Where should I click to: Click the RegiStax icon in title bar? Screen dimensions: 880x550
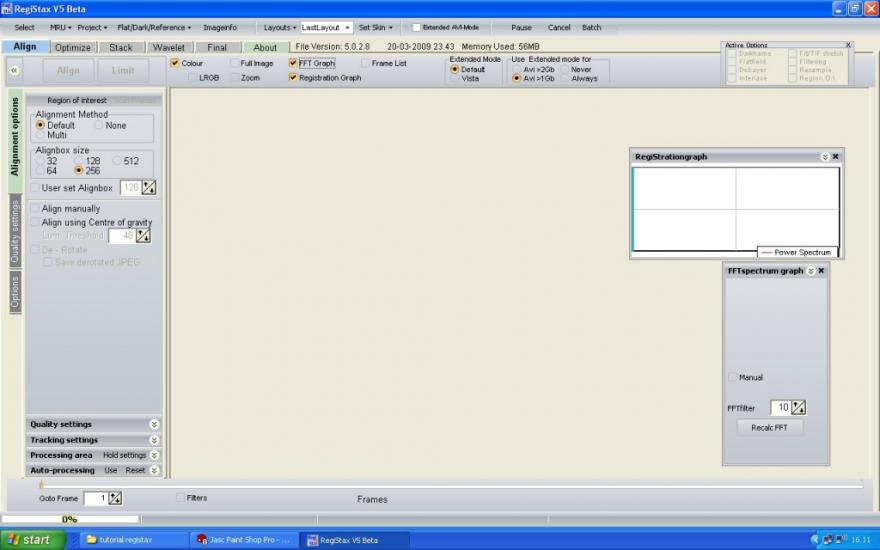pyautogui.click(x=6, y=8)
